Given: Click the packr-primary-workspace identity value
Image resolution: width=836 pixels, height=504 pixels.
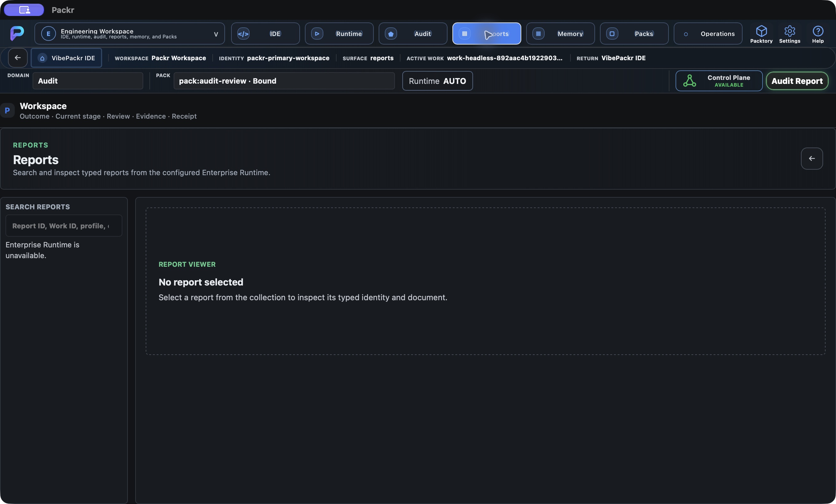Looking at the screenshot, I should [288, 58].
